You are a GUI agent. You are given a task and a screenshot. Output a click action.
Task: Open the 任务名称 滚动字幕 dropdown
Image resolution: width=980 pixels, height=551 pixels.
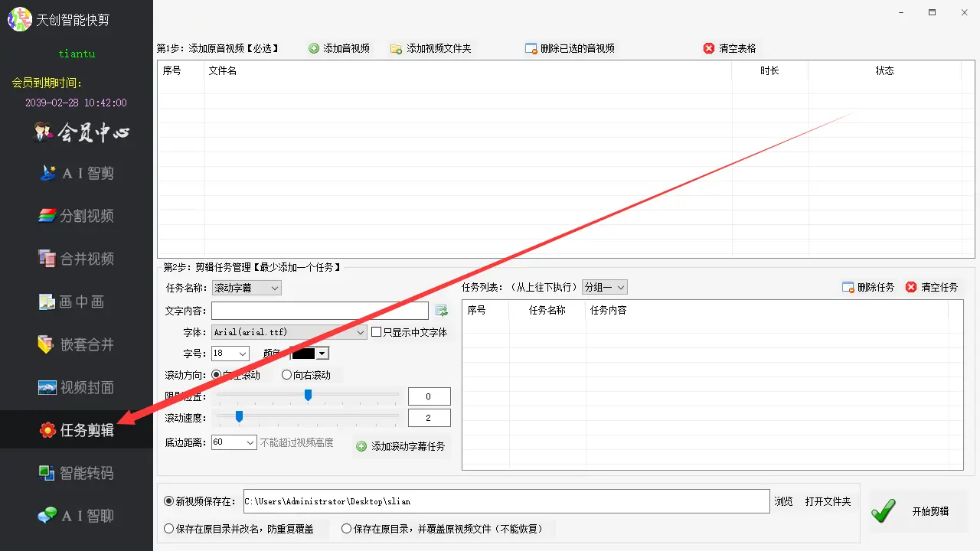point(247,288)
